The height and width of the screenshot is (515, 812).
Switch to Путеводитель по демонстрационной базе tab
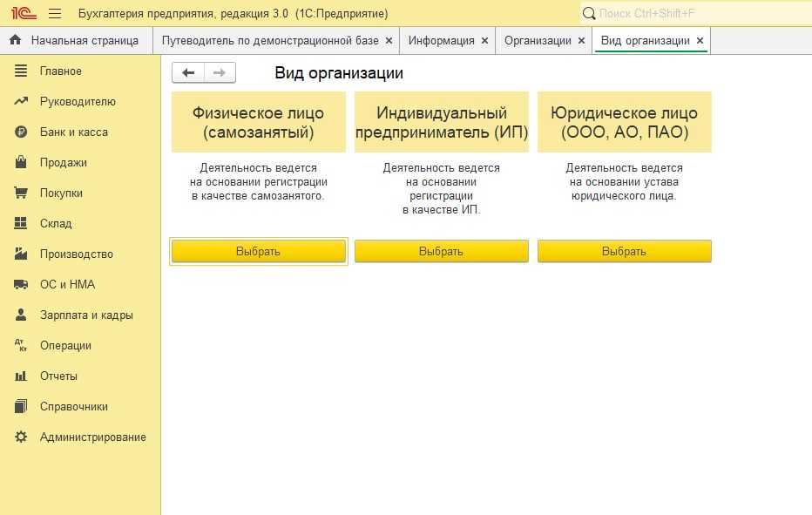click(x=270, y=40)
